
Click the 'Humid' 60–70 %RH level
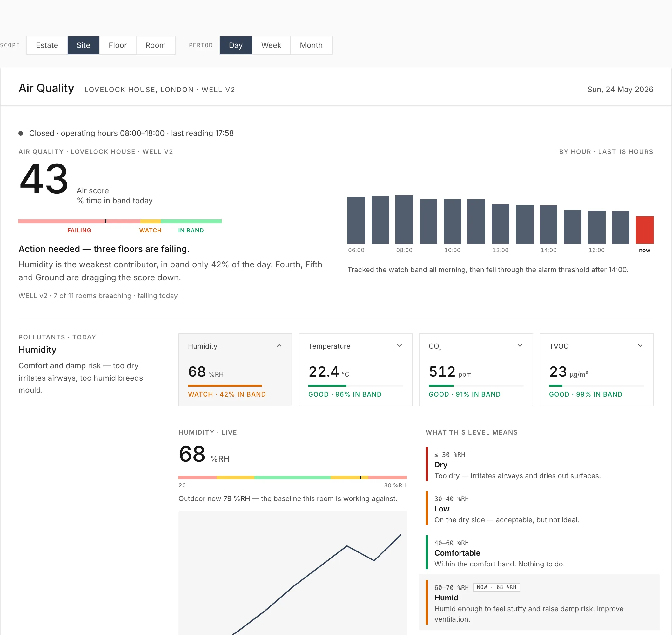[x=539, y=602]
